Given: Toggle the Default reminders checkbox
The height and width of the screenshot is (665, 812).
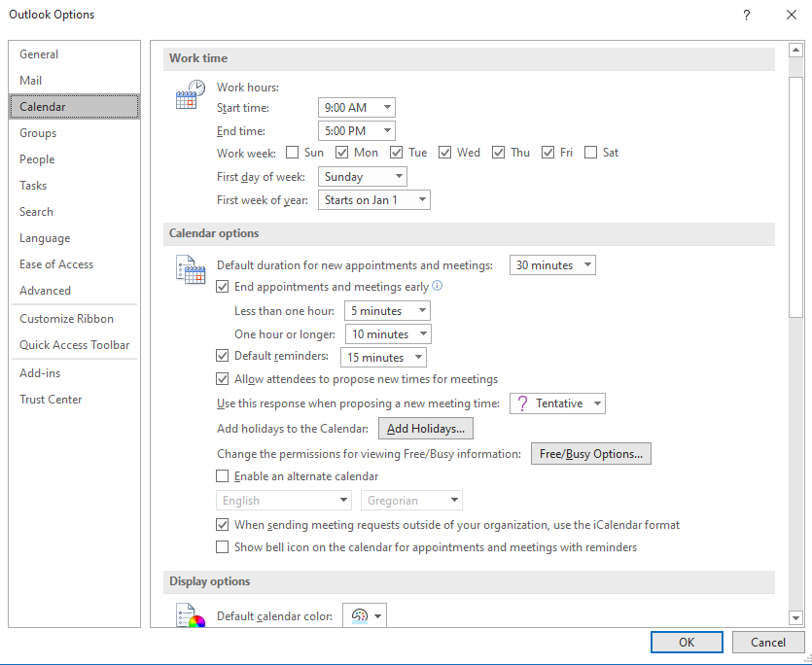Looking at the screenshot, I should [x=222, y=356].
